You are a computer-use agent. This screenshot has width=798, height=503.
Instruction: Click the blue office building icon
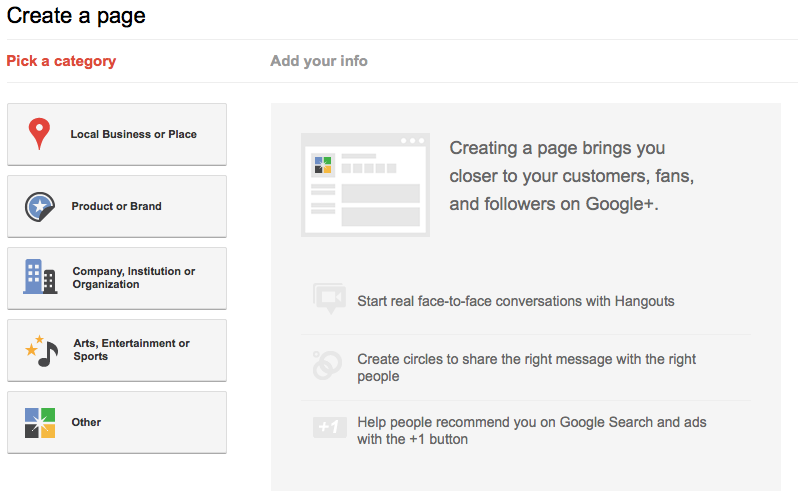(39, 277)
